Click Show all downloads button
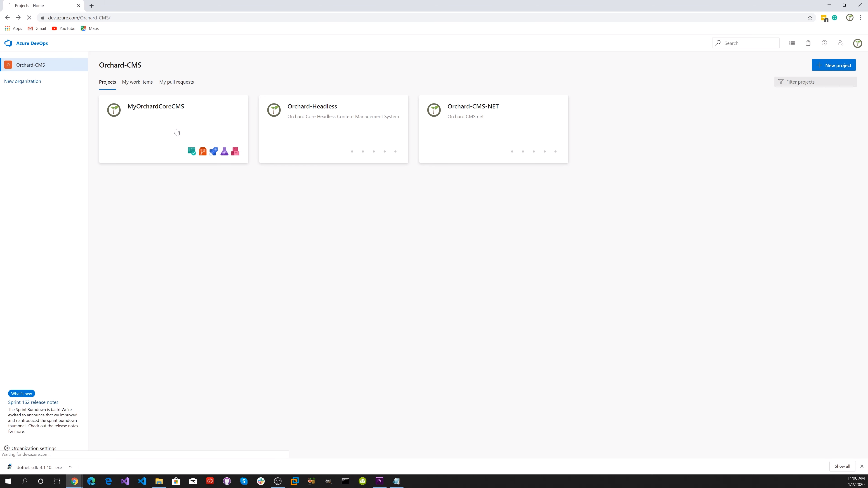 pyautogui.click(x=842, y=466)
